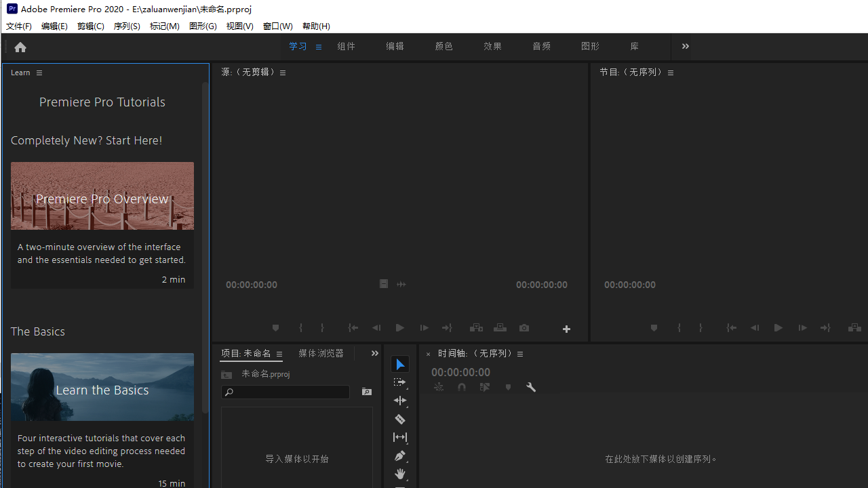Screen dimensions: 868x488
Task: Select the Selection tool in timeline toolbar
Action: (399, 364)
